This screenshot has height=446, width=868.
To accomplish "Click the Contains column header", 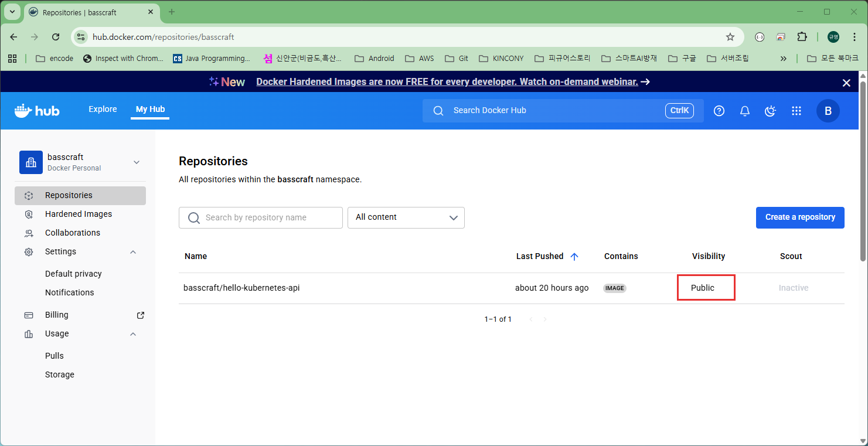I will click(x=621, y=257).
